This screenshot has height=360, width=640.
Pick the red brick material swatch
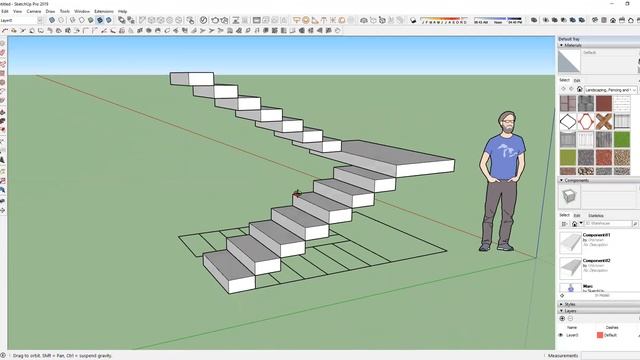pyautogui.click(x=604, y=103)
